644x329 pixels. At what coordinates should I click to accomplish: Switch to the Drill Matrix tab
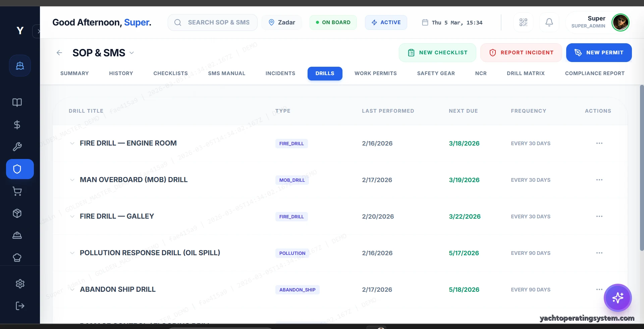(x=526, y=73)
